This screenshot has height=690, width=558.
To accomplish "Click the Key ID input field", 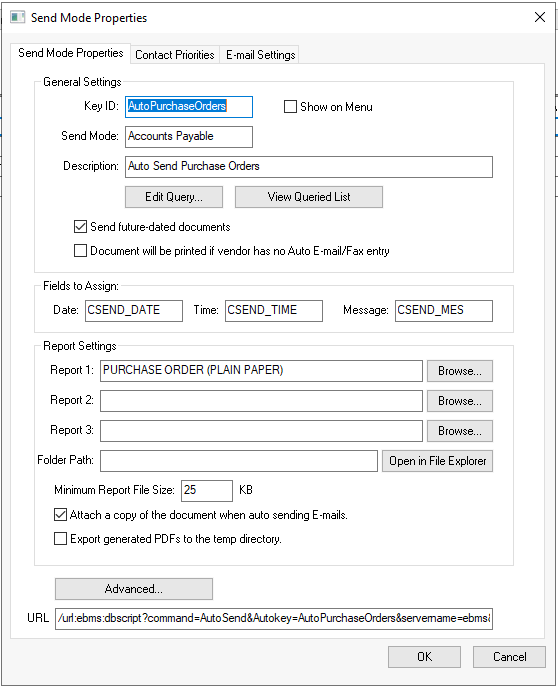I will [189, 107].
